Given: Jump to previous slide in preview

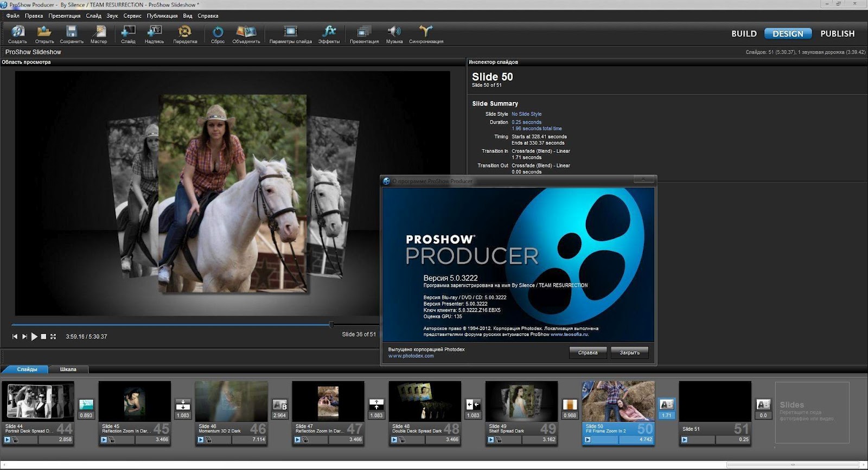Looking at the screenshot, I should (x=15, y=337).
